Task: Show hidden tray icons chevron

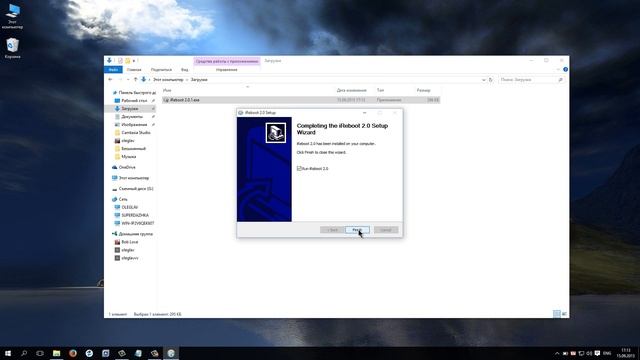Action: [557, 353]
